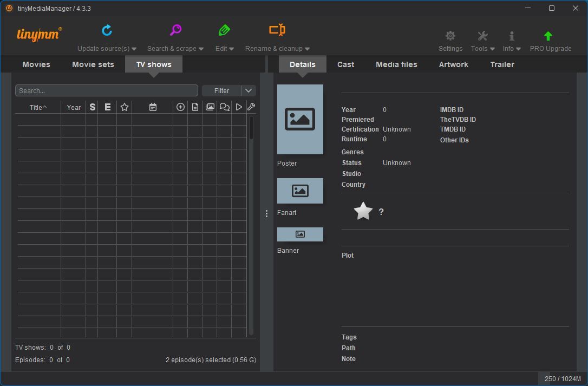Sort by the rating star column
This screenshot has height=386, width=588.
tap(125, 107)
